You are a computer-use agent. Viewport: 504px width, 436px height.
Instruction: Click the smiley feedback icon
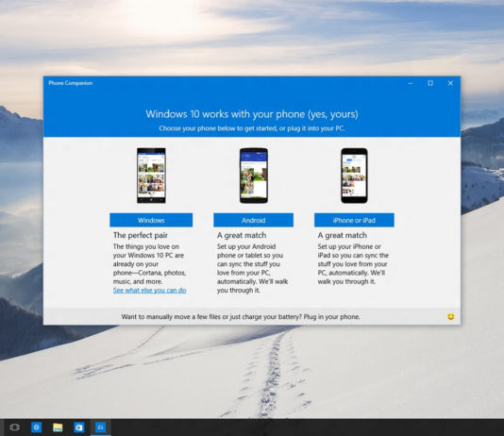click(451, 317)
